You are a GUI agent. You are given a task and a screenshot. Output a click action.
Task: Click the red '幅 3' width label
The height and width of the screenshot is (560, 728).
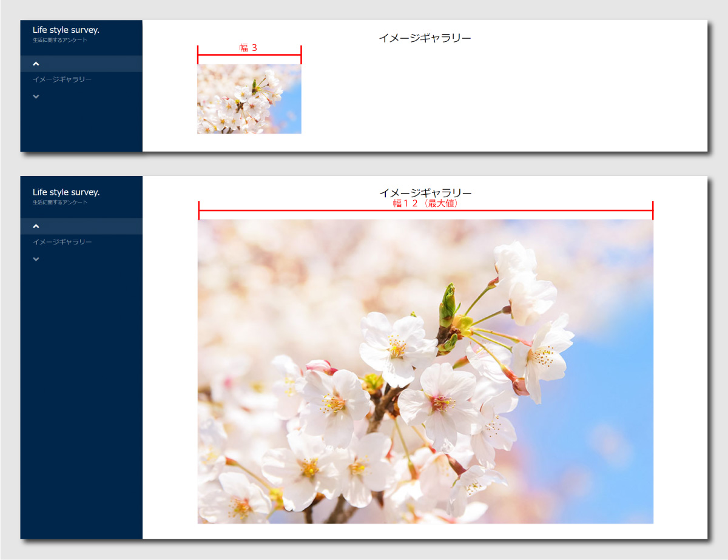tap(248, 47)
